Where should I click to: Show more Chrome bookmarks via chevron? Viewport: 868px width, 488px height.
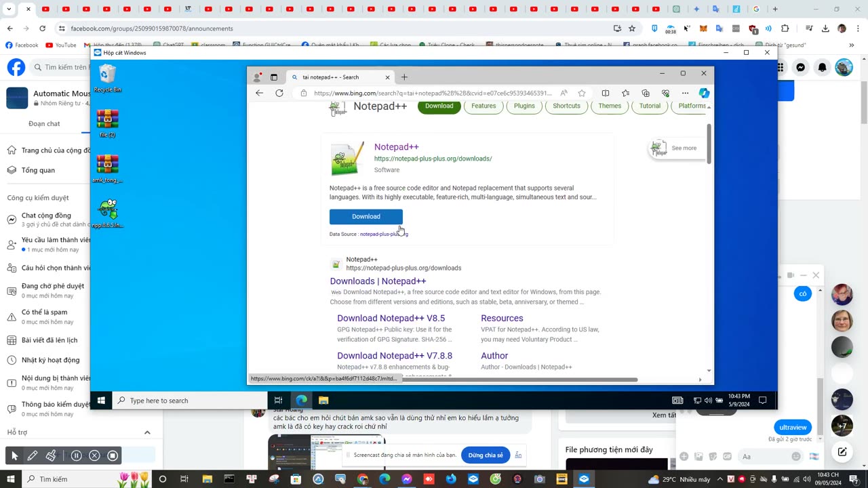(852, 45)
